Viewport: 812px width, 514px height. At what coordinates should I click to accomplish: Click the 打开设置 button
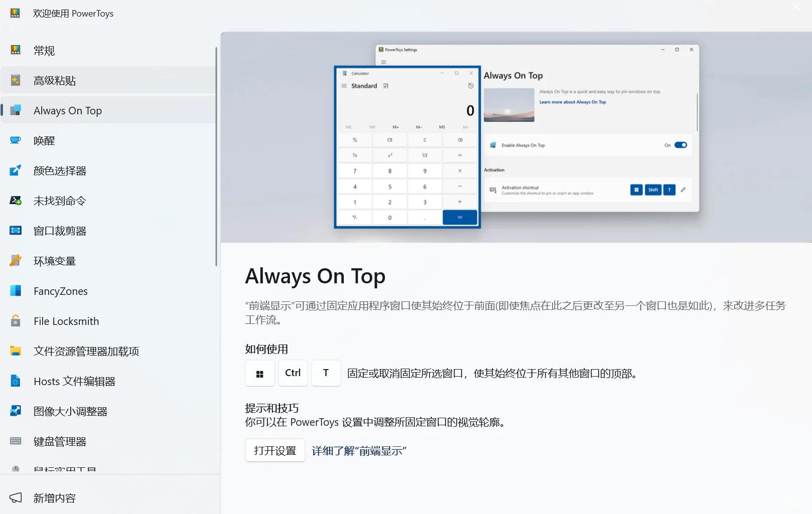pyautogui.click(x=275, y=450)
